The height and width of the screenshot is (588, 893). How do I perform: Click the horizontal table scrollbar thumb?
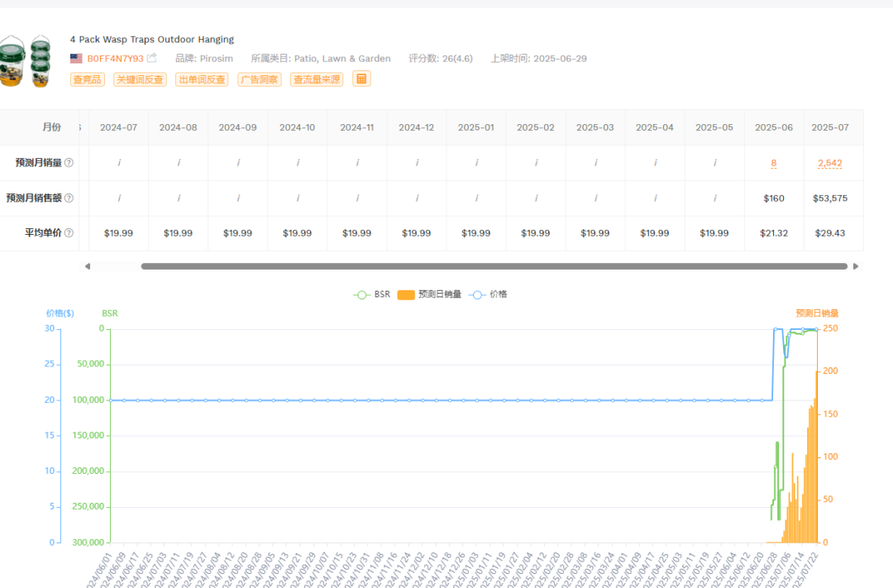pos(494,266)
